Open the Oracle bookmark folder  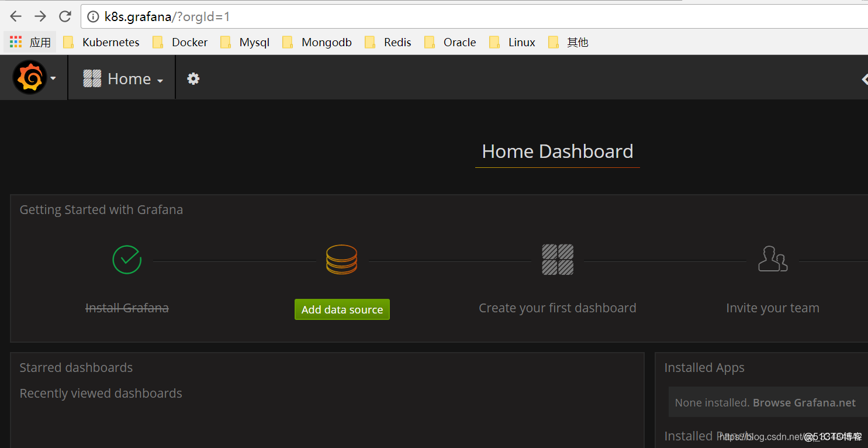450,42
